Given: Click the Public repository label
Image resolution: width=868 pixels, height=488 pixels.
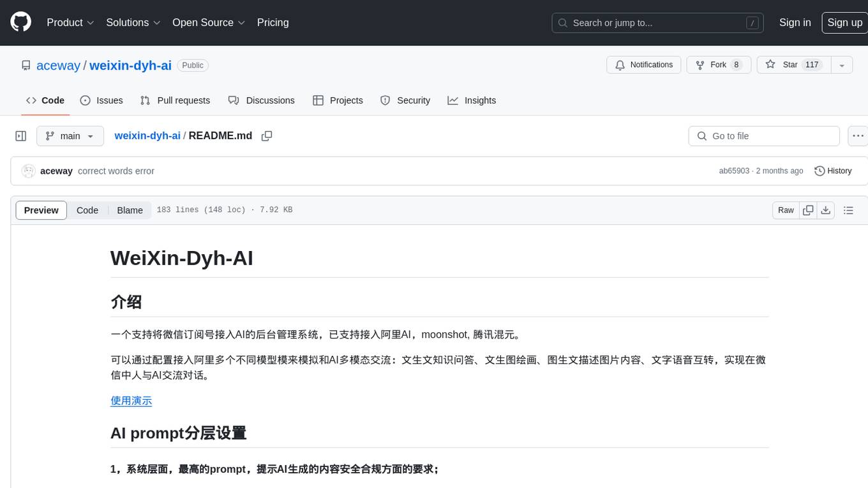Looking at the screenshot, I should tap(193, 65).
